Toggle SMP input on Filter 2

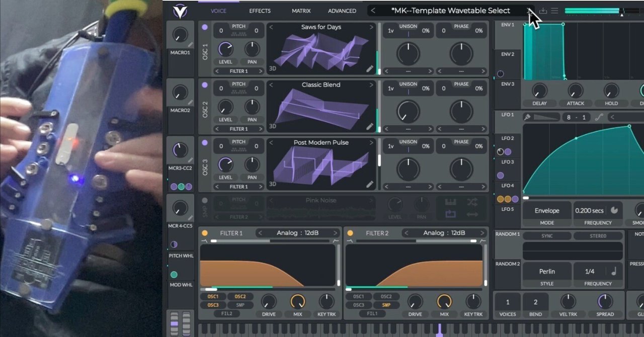pyautogui.click(x=386, y=305)
